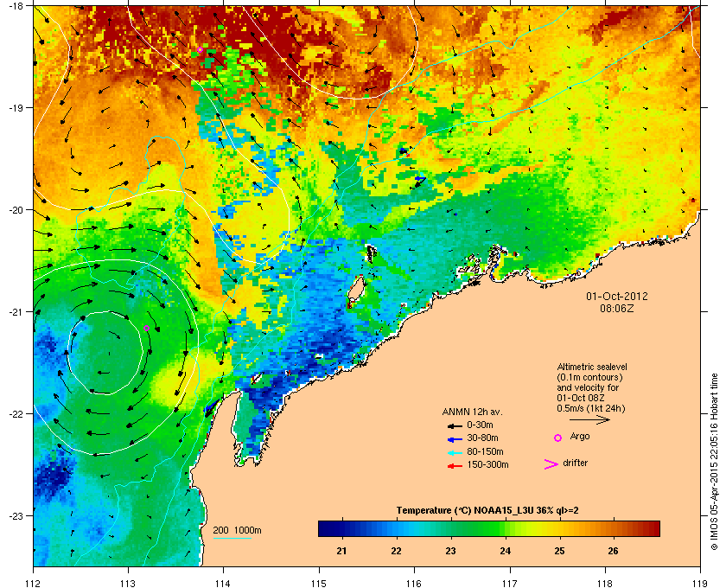Click the longitude axis label 116
This screenshot has width=726, height=588.
click(414, 583)
